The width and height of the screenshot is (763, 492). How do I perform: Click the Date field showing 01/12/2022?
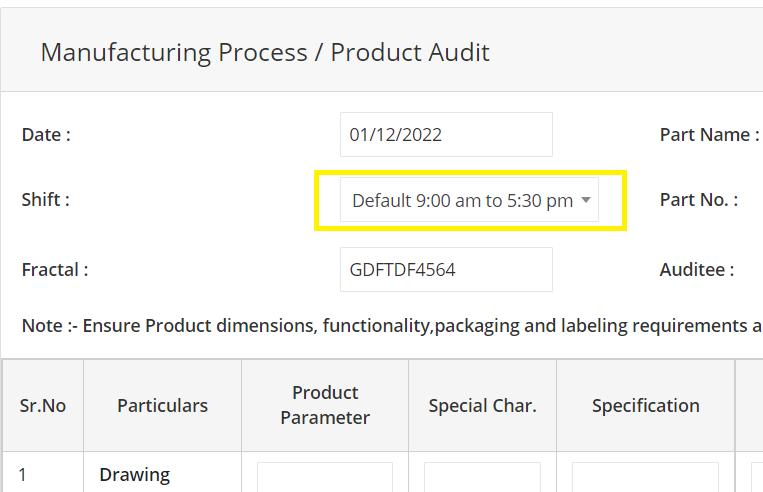coord(446,135)
